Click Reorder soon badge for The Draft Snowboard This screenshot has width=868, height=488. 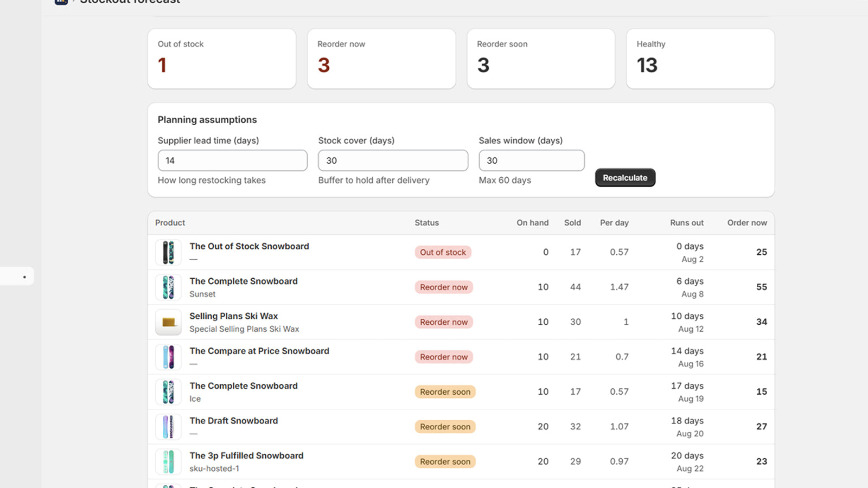coord(445,427)
